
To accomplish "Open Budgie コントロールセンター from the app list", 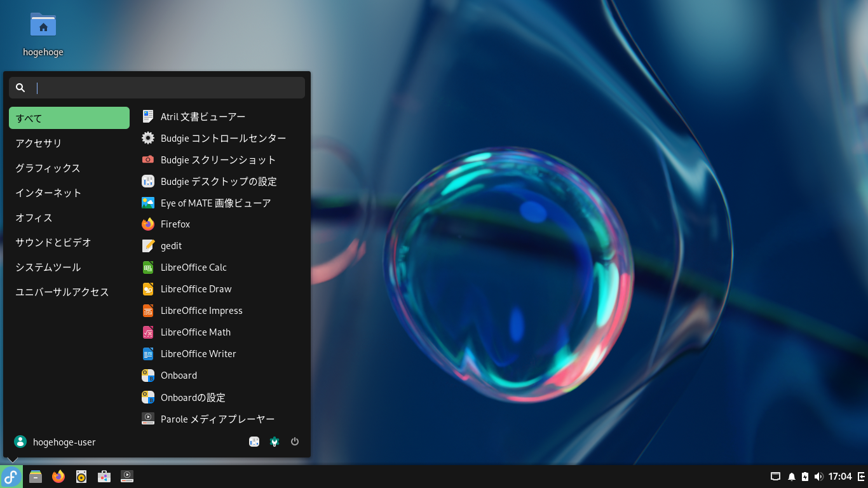I will (220, 138).
